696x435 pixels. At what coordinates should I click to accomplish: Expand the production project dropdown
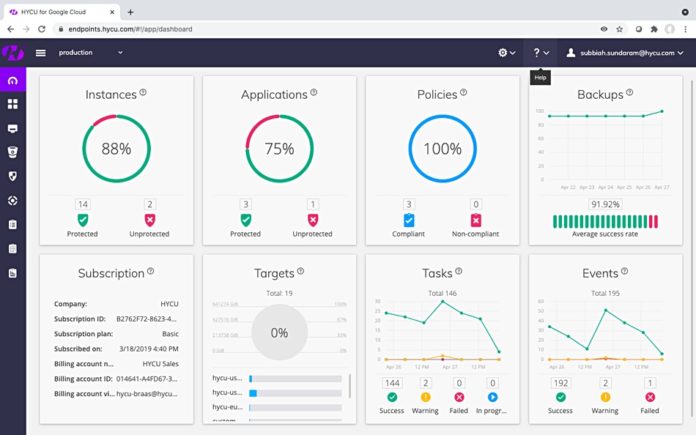[x=91, y=52]
